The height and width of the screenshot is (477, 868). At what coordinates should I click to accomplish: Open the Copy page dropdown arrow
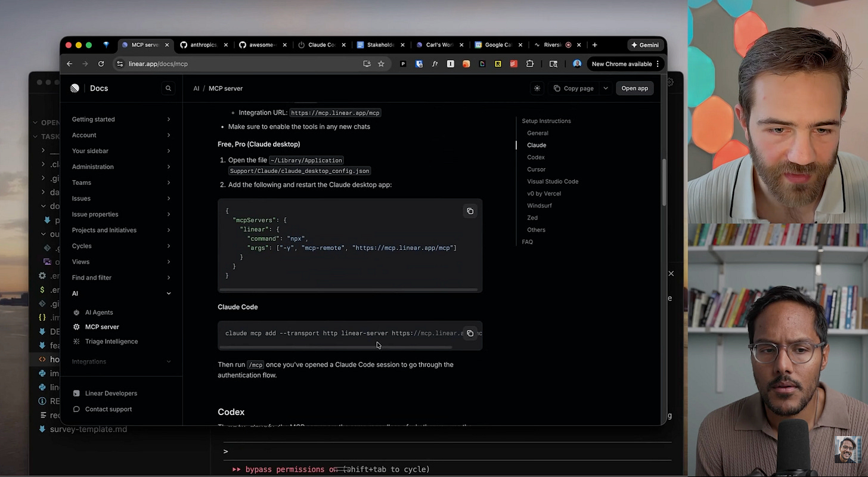pyautogui.click(x=606, y=88)
